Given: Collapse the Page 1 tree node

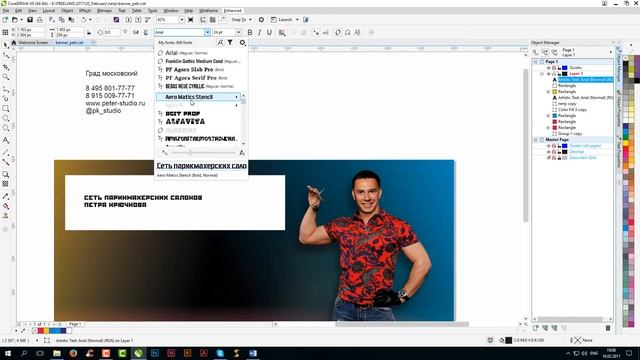Looking at the screenshot, I should click(x=536, y=62).
